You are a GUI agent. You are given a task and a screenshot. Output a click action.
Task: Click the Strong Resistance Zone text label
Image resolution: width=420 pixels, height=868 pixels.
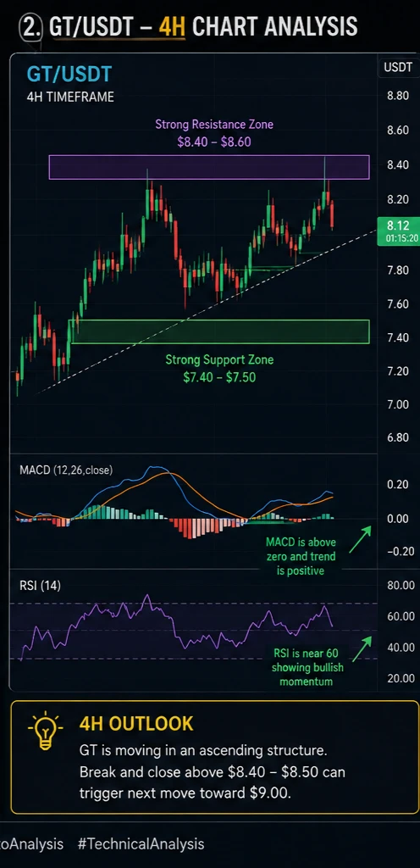214,125
